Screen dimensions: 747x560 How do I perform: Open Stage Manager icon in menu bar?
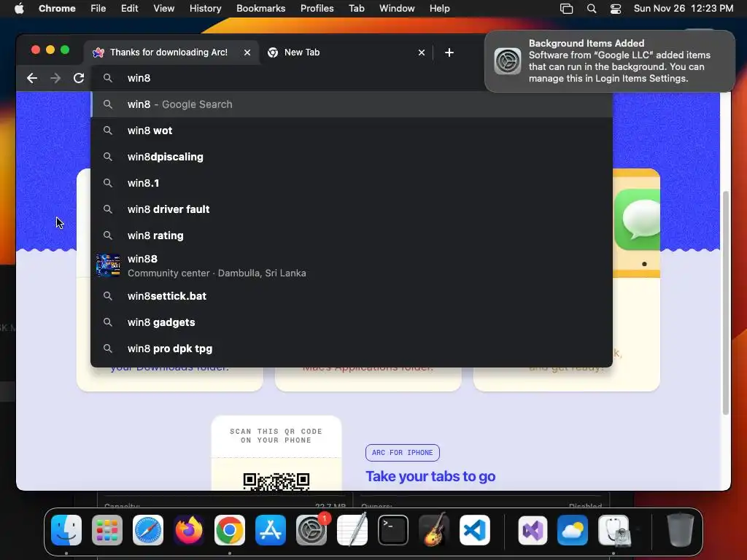coord(566,9)
